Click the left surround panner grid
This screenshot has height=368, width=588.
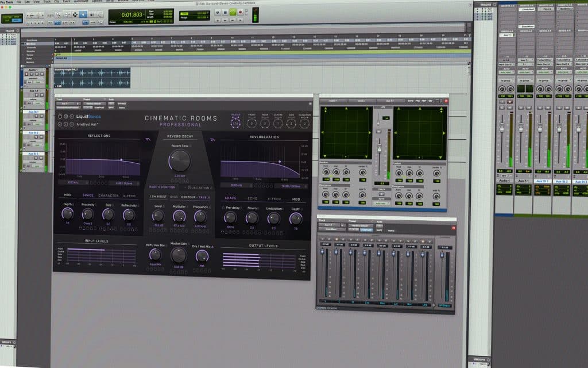[x=346, y=133]
